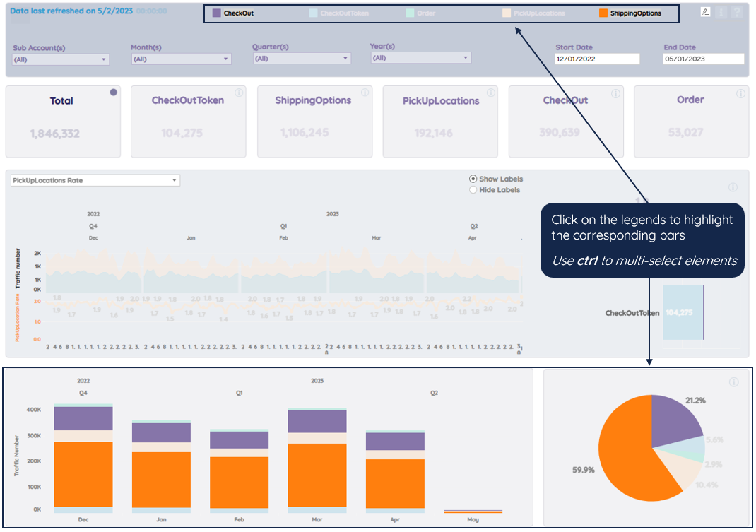Viewport: 756px width, 532px height.
Task: Select the Hide Labels radio button
Action: click(x=473, y=190)
